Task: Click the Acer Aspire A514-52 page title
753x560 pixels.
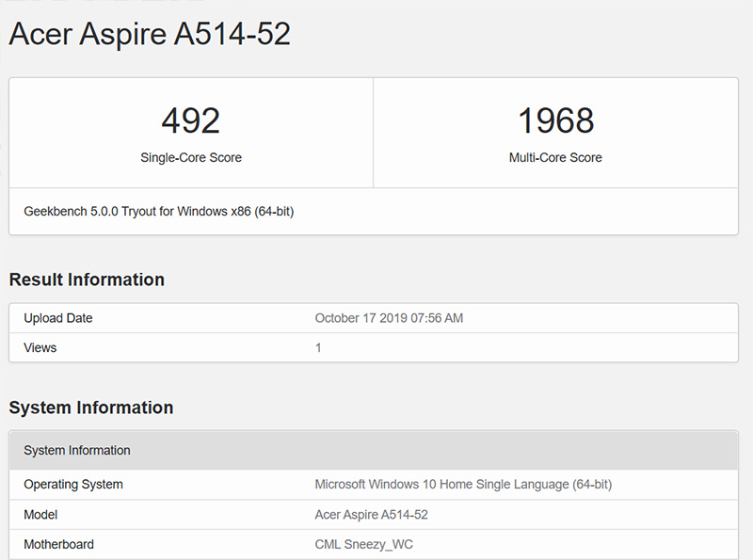Action: [x=150, y=34]
